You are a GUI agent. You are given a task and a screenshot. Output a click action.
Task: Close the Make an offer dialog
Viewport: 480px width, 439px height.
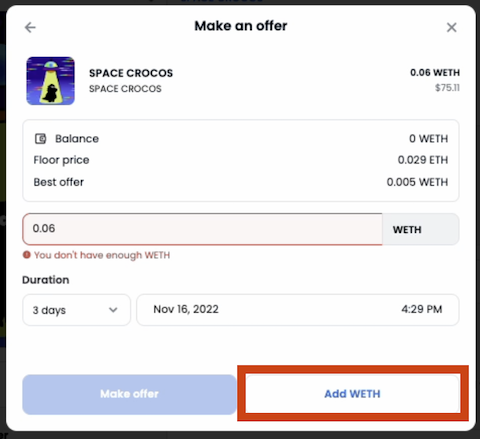click(x=451, y=27)
